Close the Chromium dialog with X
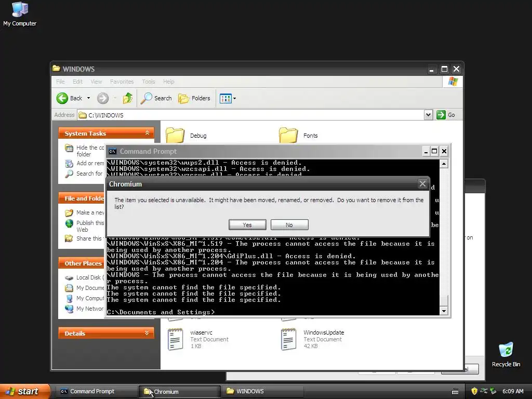 422,184
